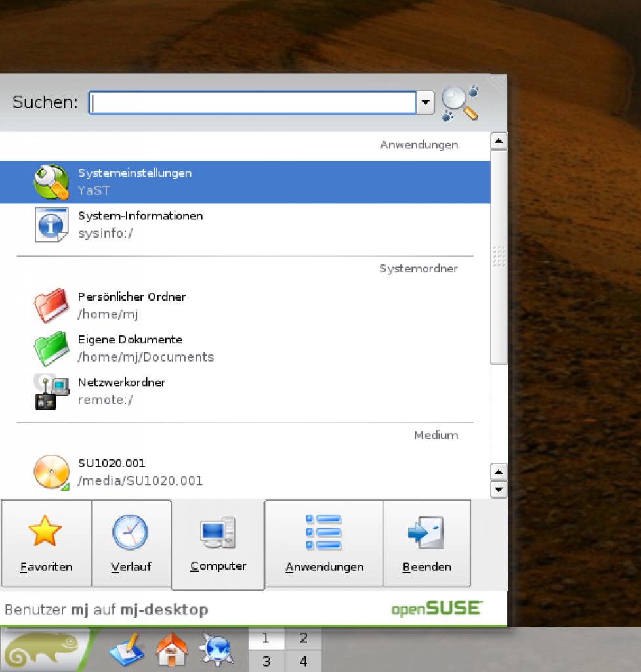The width and height of the screenshot is (641, 672).
Task: Click the bottom scroll down arrow
Action: (499, 490)
